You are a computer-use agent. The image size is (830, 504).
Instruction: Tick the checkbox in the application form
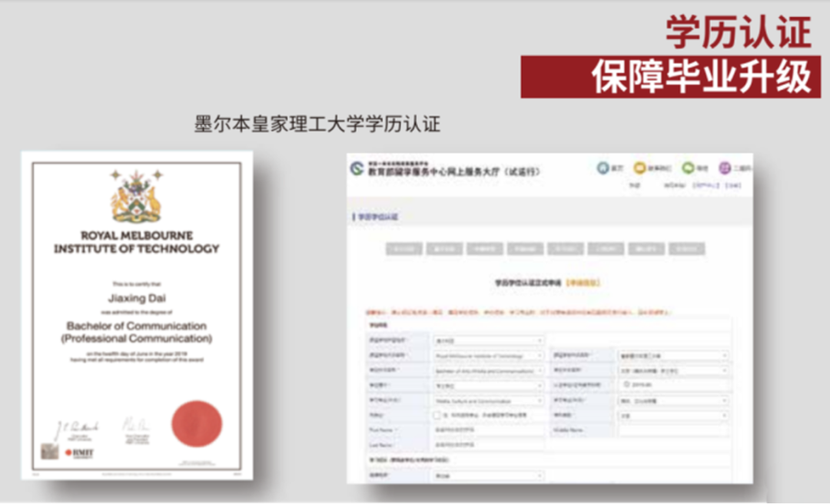pyautogui.click(x=437, y=416)
